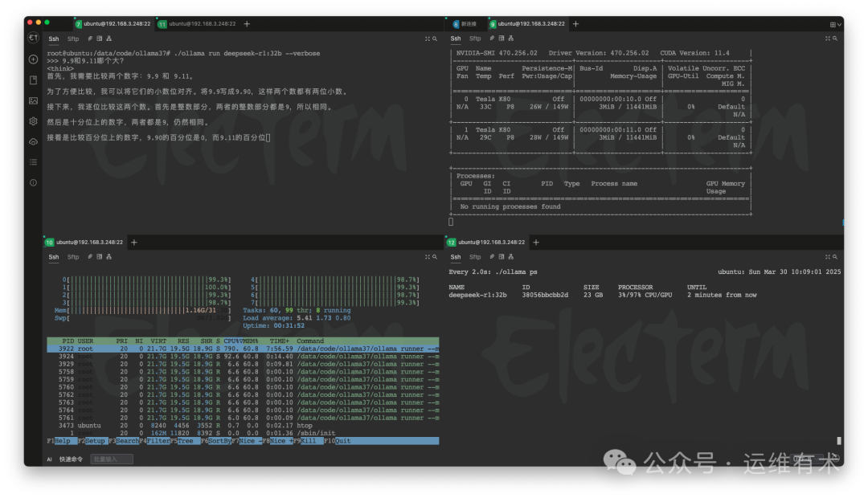Click the AI button in bottom bar

point(49,459)
